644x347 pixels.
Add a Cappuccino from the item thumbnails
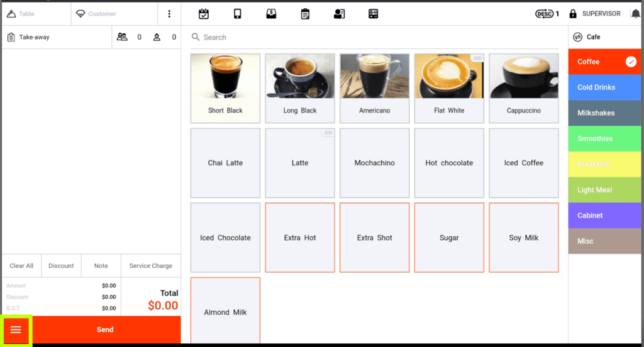(523, 88)
